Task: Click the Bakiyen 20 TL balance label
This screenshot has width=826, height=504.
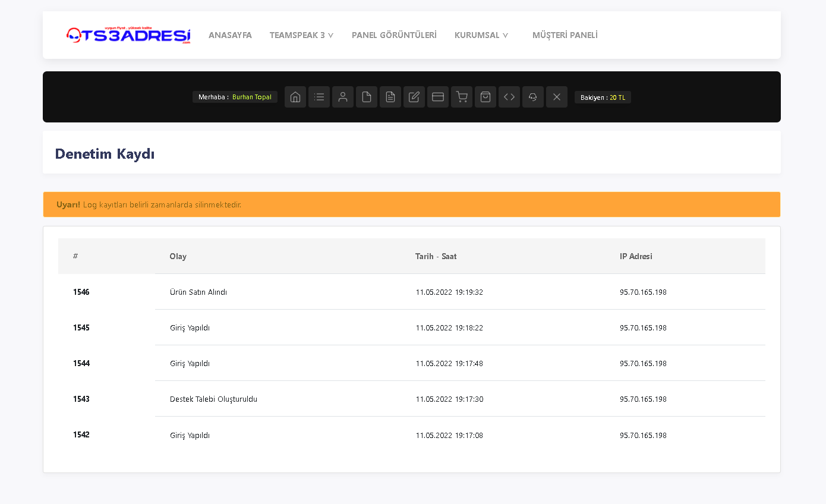Action: point(603,97)
